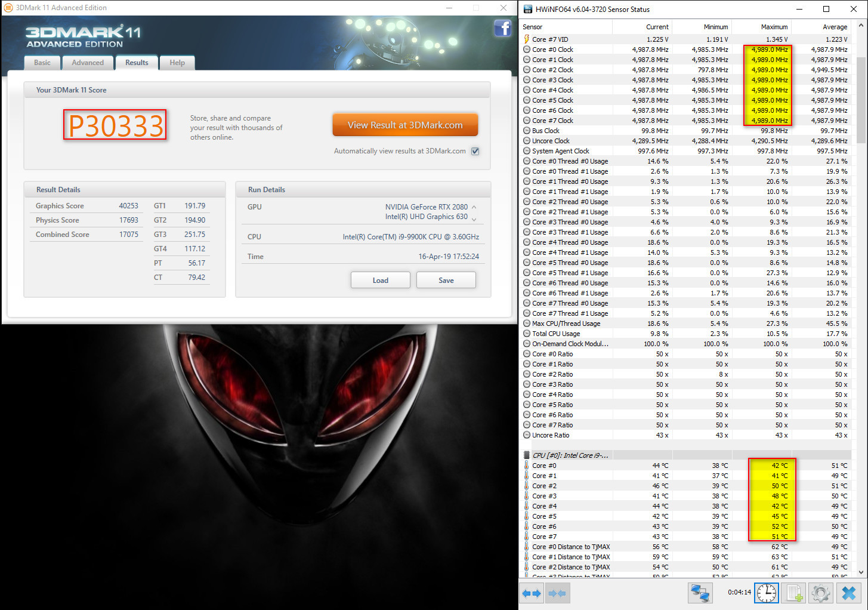Click the HWiNFO vertical scrollbar thumb
The image size is (868, 610).
[861, 100]
